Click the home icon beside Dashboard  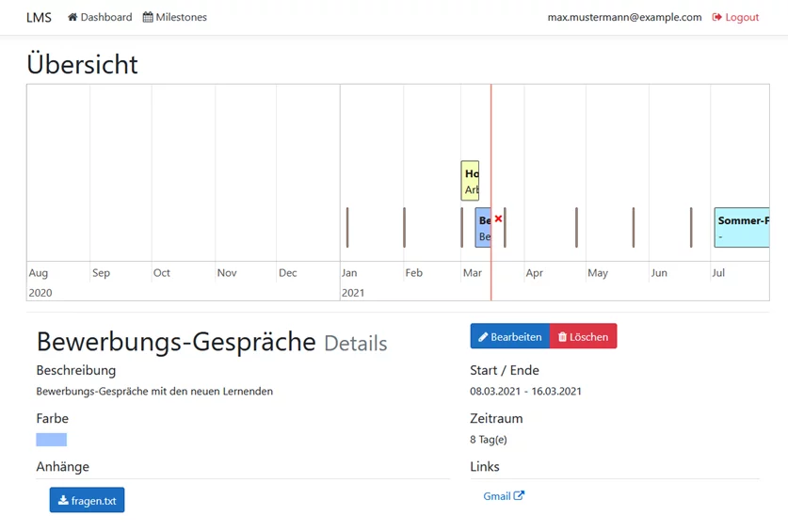72,17
